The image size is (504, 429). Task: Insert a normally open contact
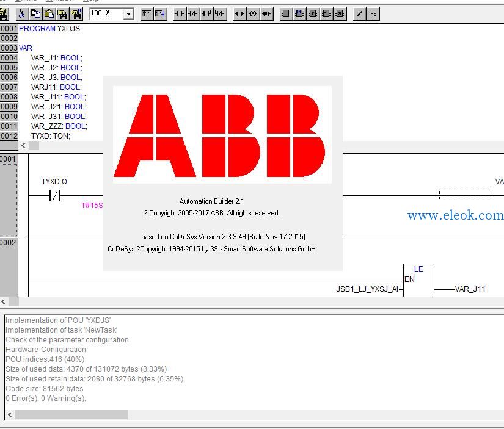(x=180, y=13)
